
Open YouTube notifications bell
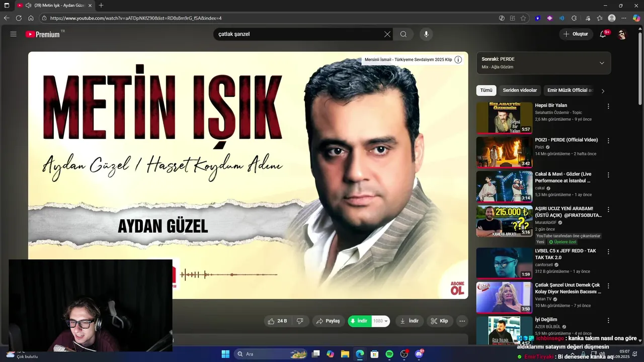[603, 34]
